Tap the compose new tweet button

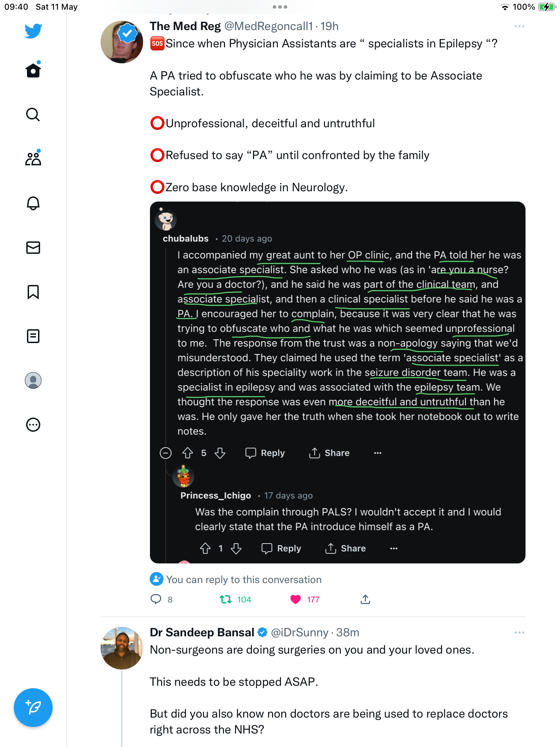pos(33,708)
